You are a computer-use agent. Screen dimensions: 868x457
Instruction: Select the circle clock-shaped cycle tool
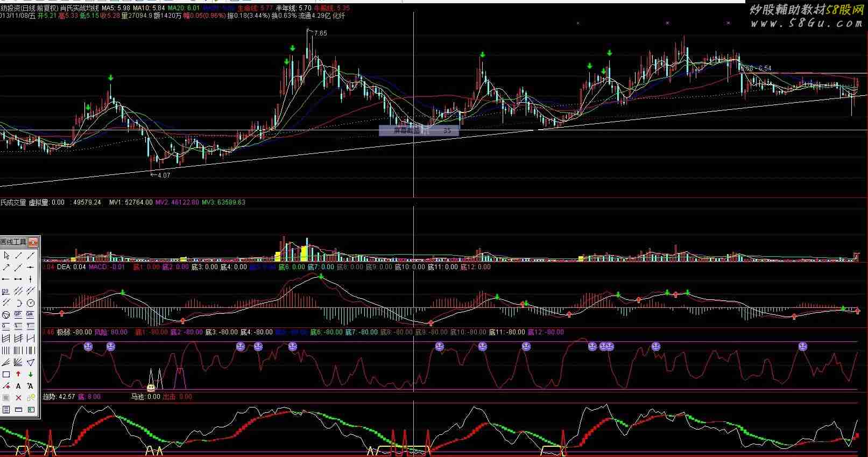tap(31, 303)
